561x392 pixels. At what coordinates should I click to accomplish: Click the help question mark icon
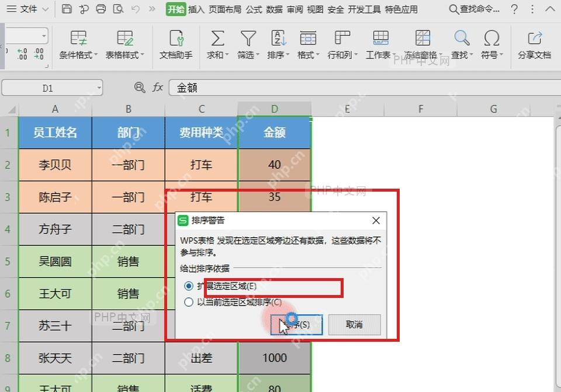[514, 9]
